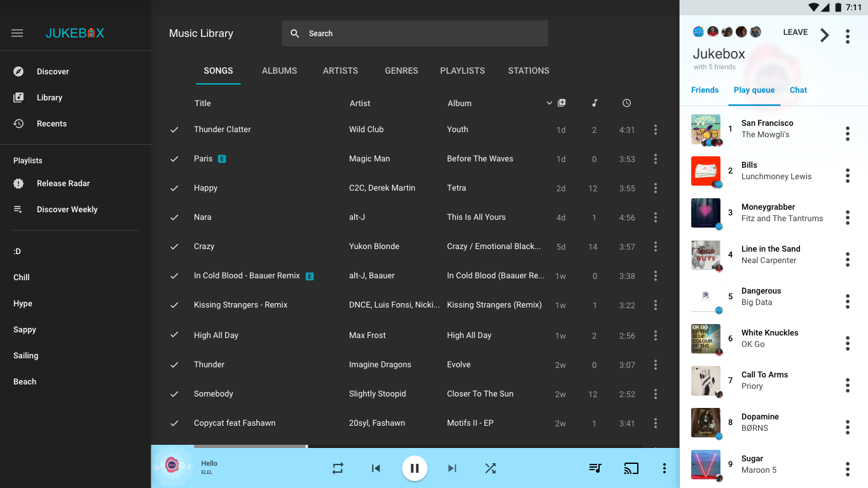The width and height of the screenshot is (868, 488).
Task: Open the Chill playlist
Action: [22, 278]
